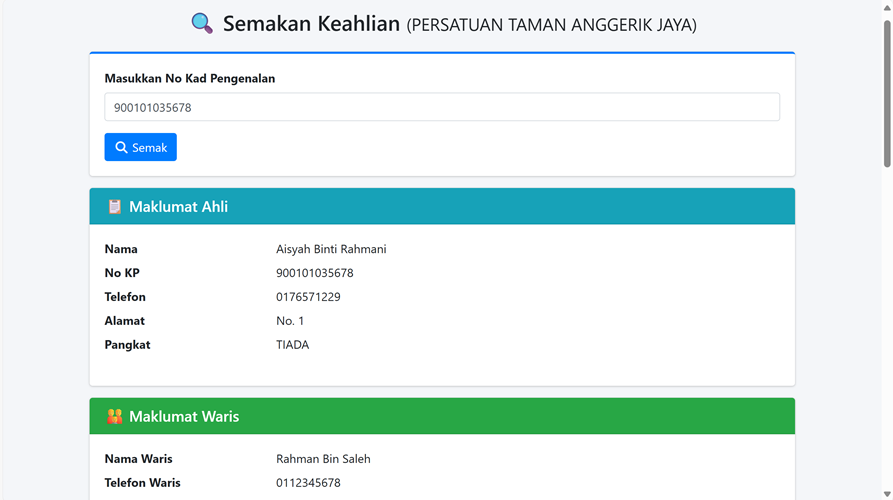This screenshot has height=500, width=893.
Task: Click the scrollbar up arrow
Action: 887,7
